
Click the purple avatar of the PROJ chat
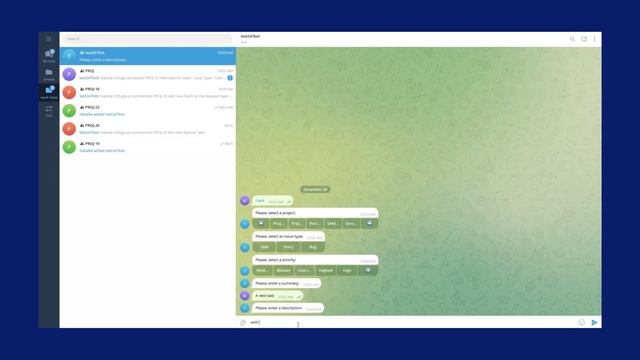click(69, 74)
